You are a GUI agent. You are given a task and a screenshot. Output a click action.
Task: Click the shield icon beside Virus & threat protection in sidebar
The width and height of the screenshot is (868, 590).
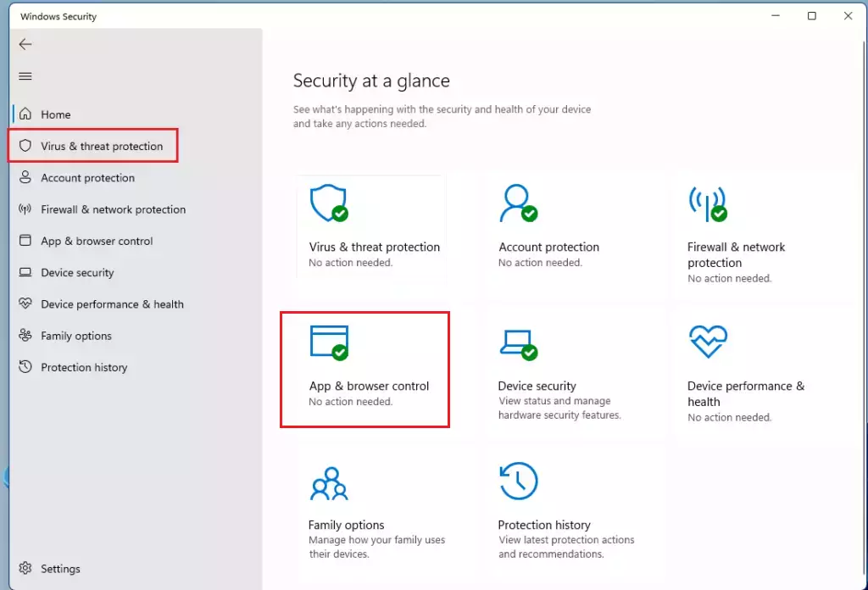click(x=25, y=146)
